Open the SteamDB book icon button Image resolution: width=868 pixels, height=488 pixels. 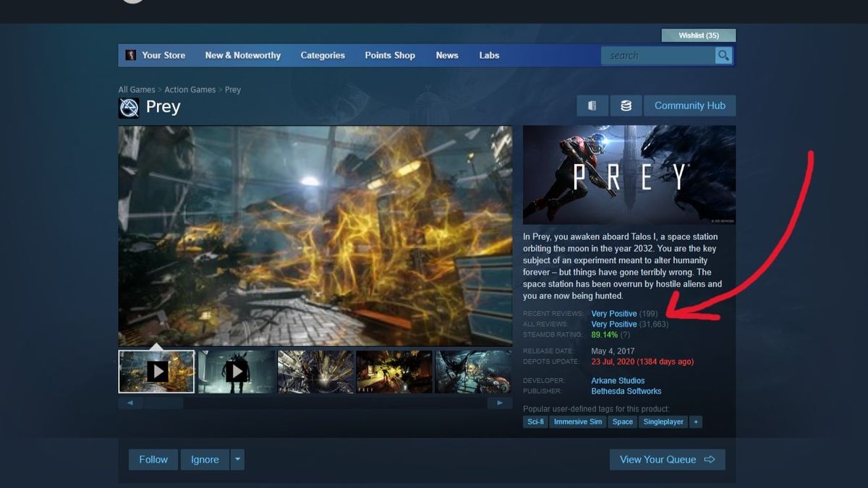pyautogui.click(x=592, y=106)
